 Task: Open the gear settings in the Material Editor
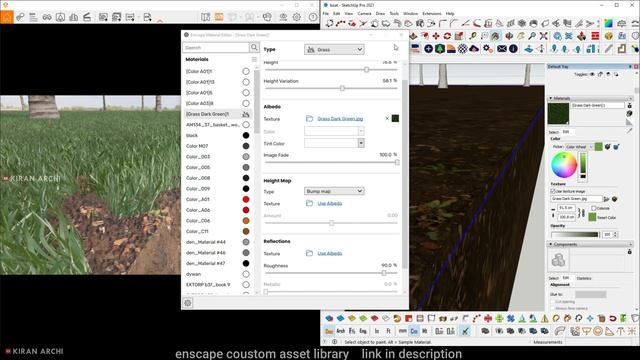point(188,303)
